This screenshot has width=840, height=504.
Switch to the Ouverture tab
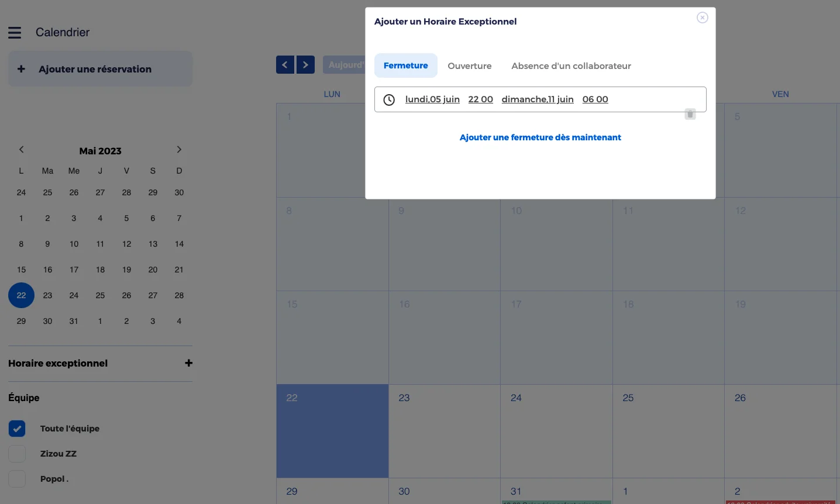coord(469,66)
